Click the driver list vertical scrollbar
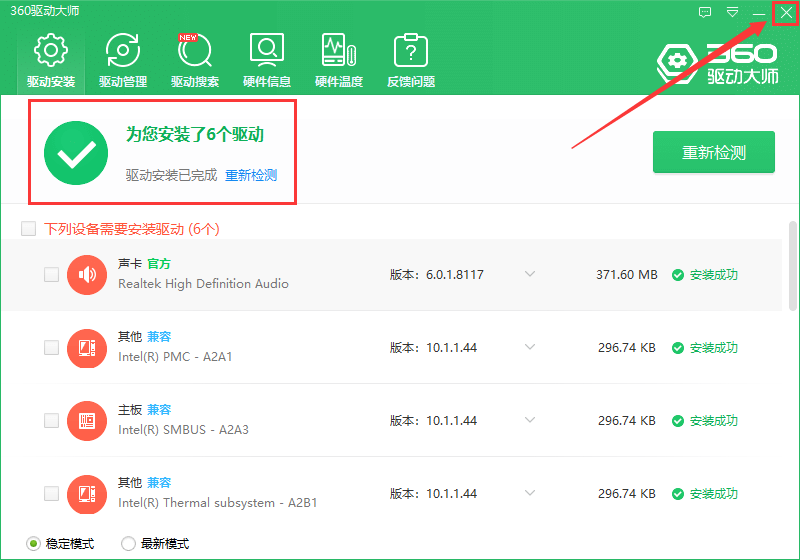800x560 pixels. pos(792,265)
